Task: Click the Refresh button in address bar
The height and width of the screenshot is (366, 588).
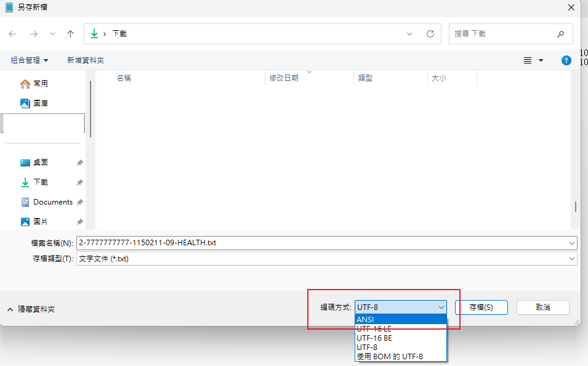Action: 430,34
